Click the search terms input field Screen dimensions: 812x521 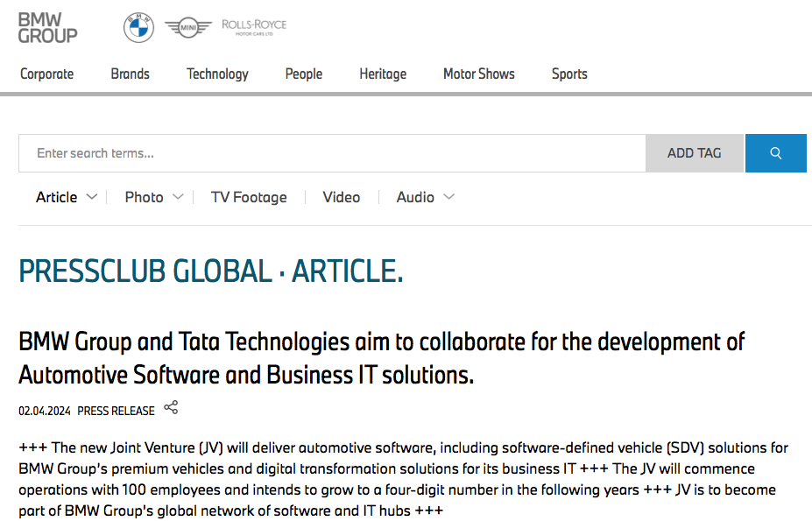(x=333, y=153)
